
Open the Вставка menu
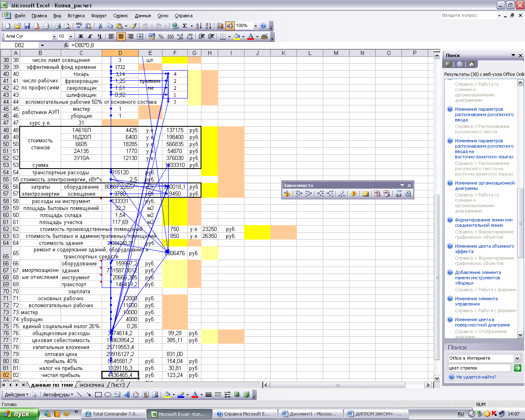point(76,16)
